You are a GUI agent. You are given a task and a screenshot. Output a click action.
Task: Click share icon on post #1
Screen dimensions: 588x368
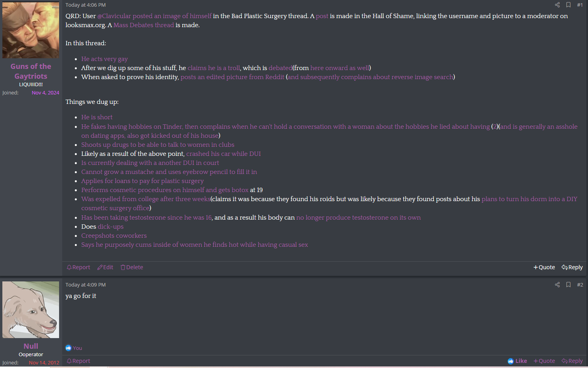(x=557, y=5)
